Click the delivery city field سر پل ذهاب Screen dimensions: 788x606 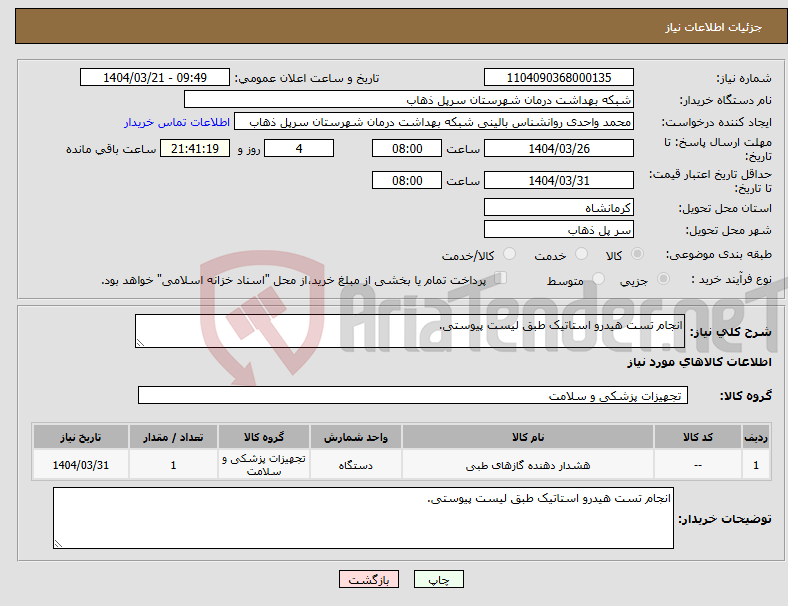[x=559, y=229]
